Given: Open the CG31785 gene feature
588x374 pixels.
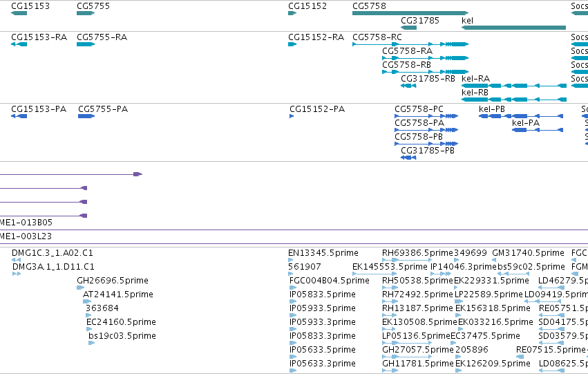Looking at the screenshot, I should click(x=409, y=28).
